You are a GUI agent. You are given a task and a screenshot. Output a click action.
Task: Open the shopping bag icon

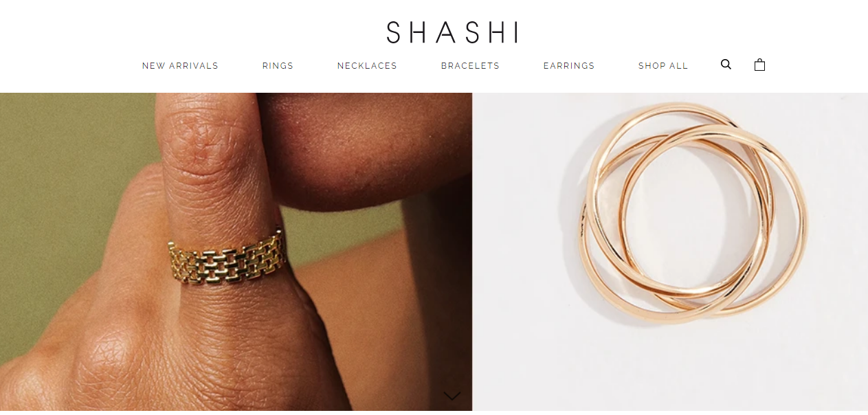click(x=759, y=65)
